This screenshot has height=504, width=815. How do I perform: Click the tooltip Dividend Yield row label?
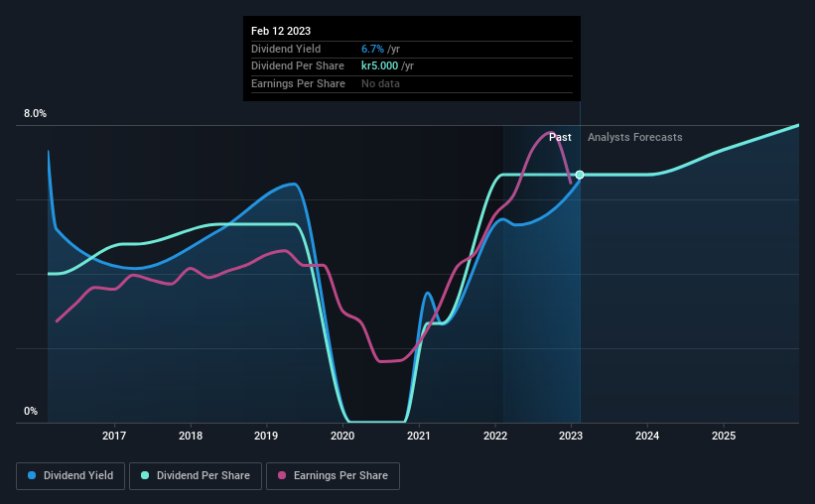tap(286, 49)
